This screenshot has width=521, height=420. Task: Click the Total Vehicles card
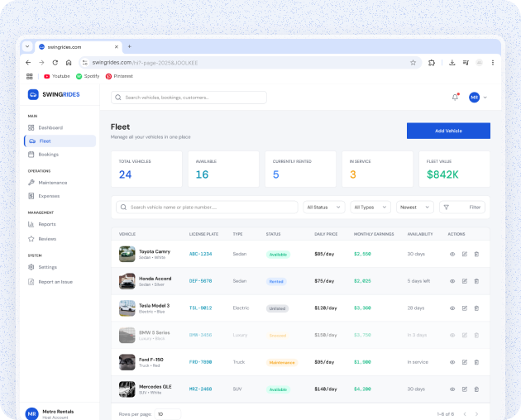click(x=146, y=169)
